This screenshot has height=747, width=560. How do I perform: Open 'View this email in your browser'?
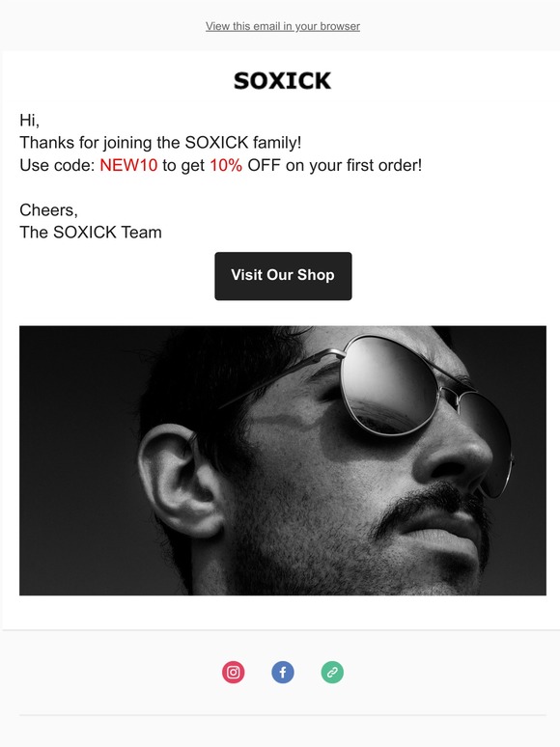283,26
